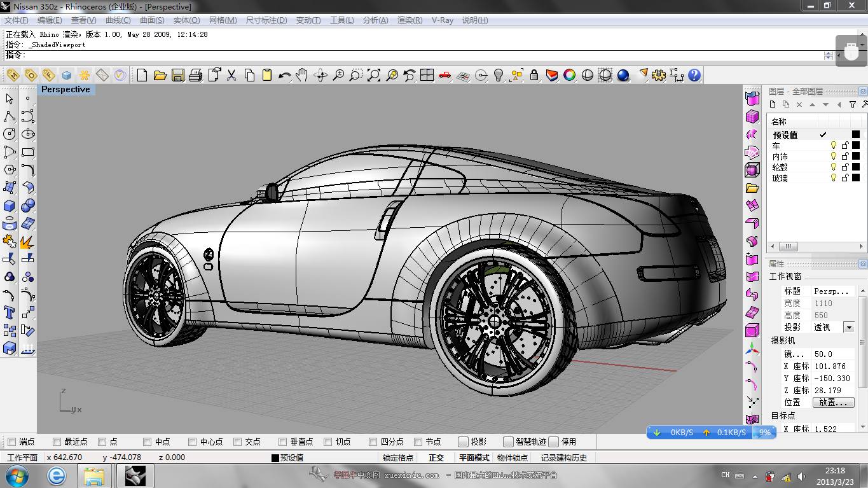The image size is (868, 488).
Task: Click the delete layer X icon
Action: pyautogui.click(x=799, y=104)
